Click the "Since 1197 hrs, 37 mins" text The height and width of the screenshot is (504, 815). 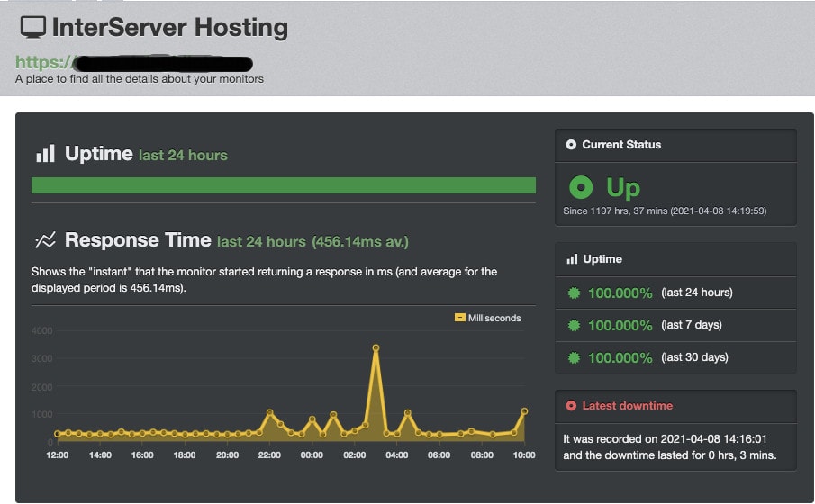click(615, 211)
